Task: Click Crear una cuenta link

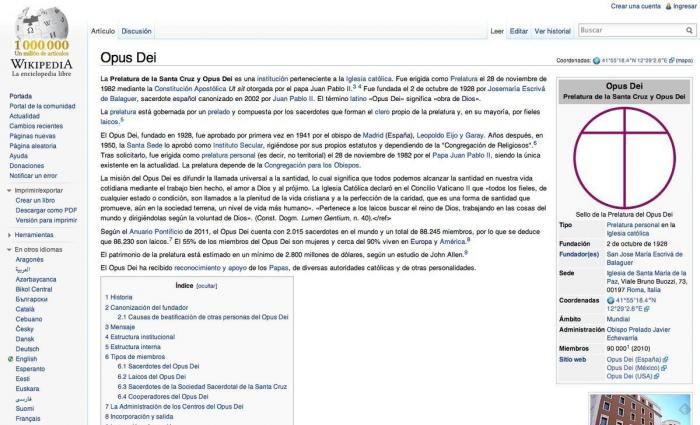Action: point(635,6)
